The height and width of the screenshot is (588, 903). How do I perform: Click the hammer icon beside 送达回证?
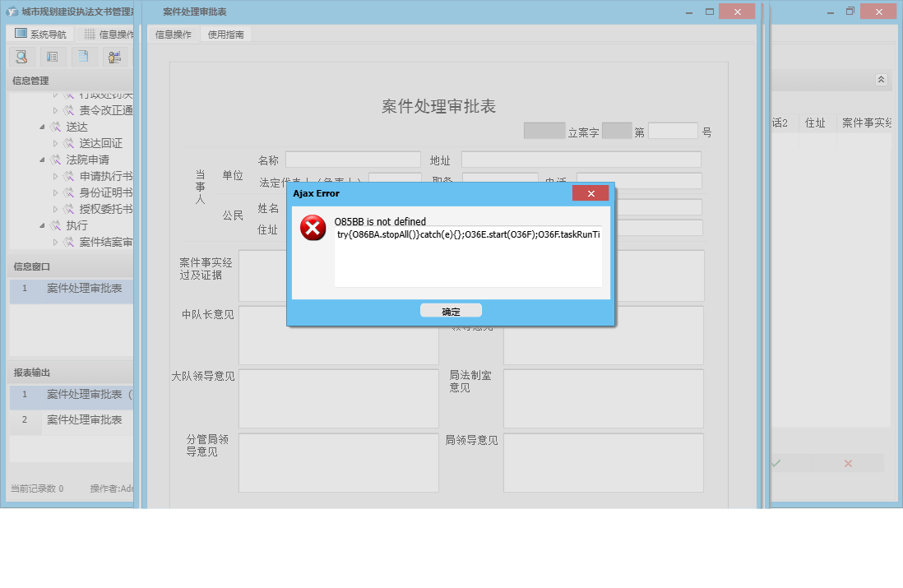coord(67,144)
